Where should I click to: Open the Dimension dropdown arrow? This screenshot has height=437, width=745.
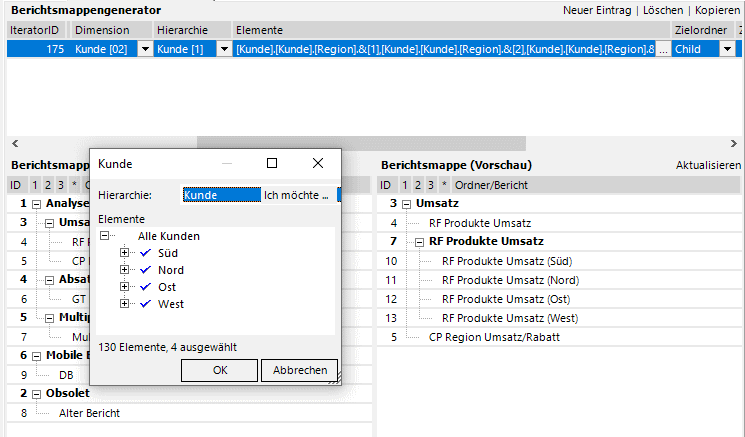click(x=144, y=49)
